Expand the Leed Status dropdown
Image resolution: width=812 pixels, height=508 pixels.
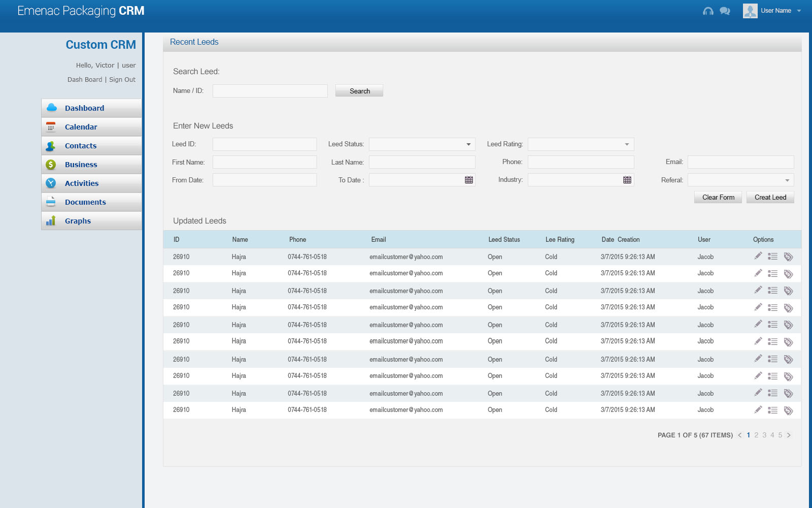click(x=468, y=144)
